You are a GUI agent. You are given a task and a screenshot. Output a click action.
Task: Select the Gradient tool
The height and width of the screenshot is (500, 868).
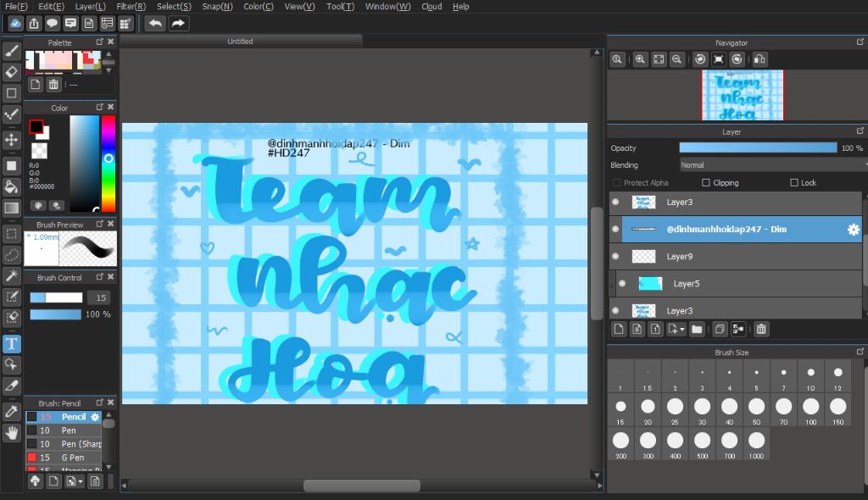pyautogui.click(x=12, y=208)
